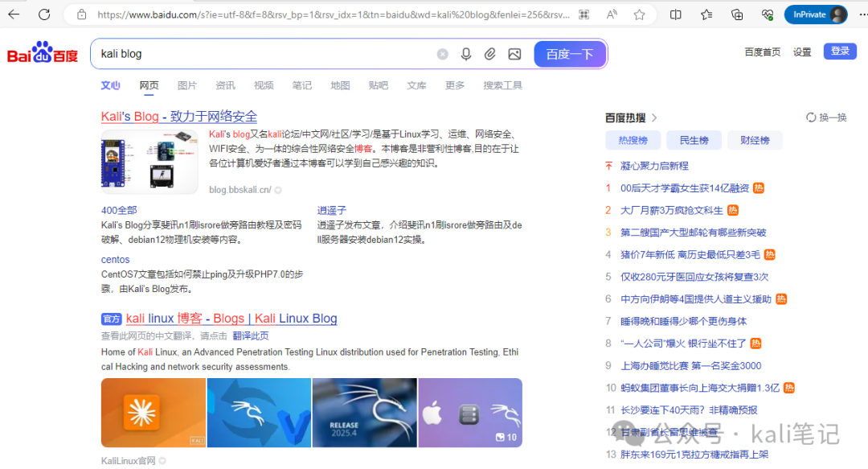868x469 pixels.
Task: Reload the page with the refresh icon
Action: click(x=44, y=14)
